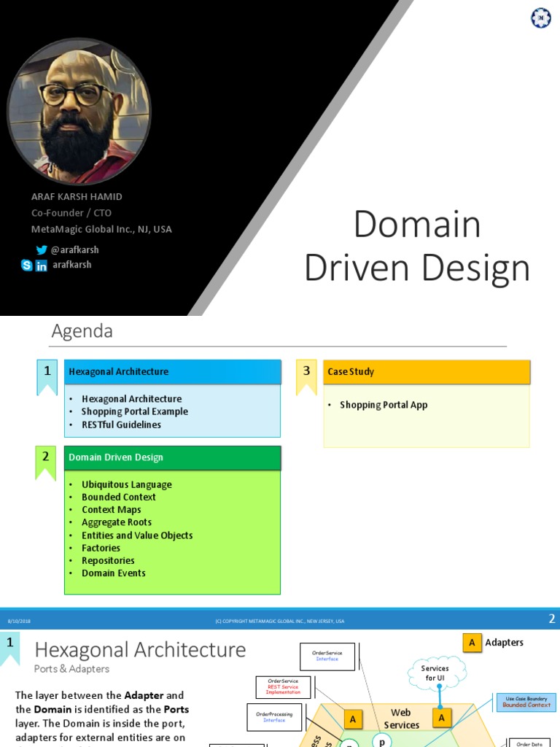
Task: Select the Case Study orange header
Action: pyautogui.click(x=427, y=371)
